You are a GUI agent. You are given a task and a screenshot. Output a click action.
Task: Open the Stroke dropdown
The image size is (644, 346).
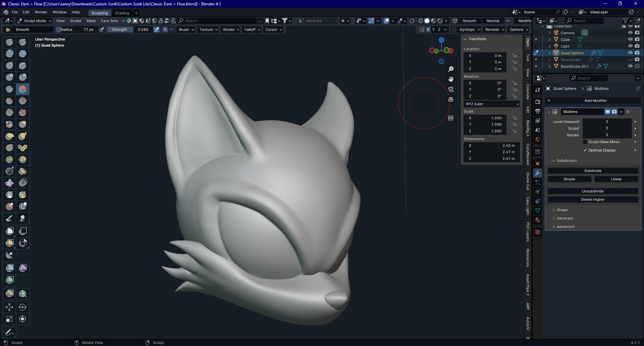[231, 30]
